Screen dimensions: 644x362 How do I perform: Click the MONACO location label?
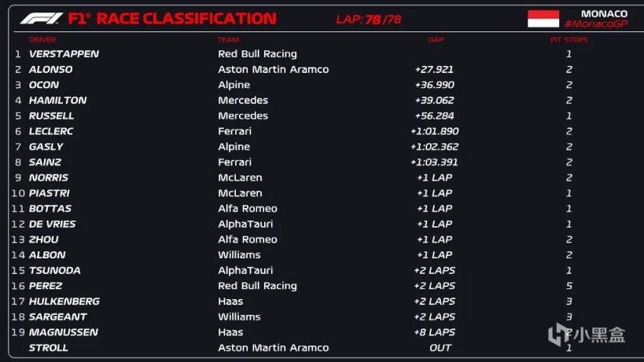point(604,13)
